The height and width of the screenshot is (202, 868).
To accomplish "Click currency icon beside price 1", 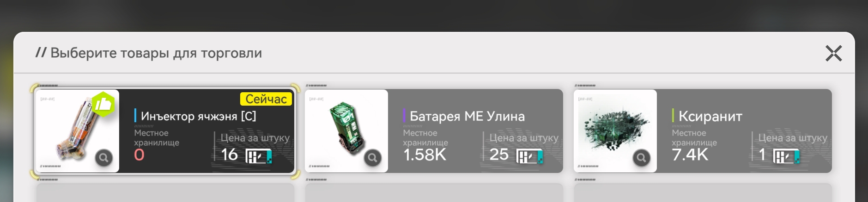I will click(x=786, y=157).
